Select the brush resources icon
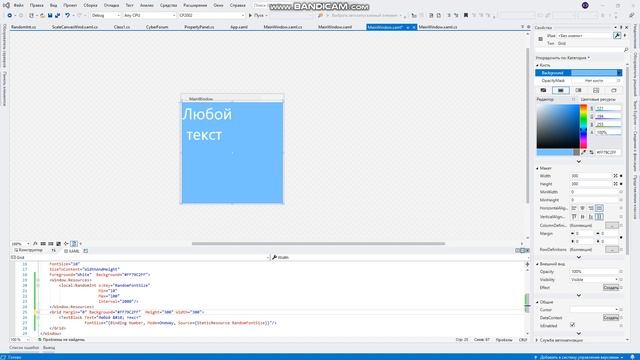 click(x=613, y=90)
